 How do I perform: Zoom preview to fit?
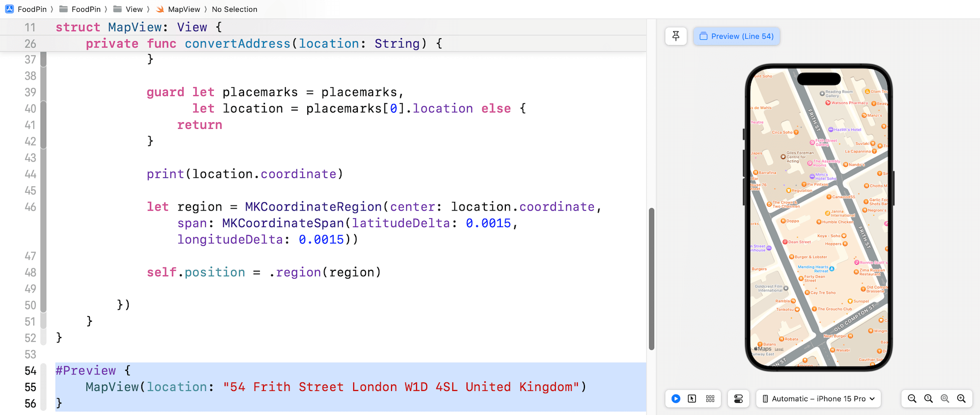pos(945,399)
